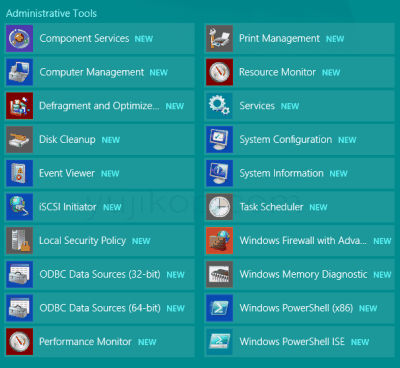This screenshot has width=400, height=368.
Task: Select the Component Services label
Action: click(84, 39)
